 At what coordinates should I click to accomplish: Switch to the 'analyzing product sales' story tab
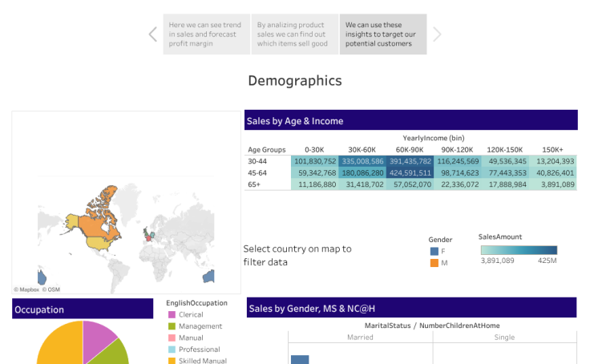(x=294, y=34)
